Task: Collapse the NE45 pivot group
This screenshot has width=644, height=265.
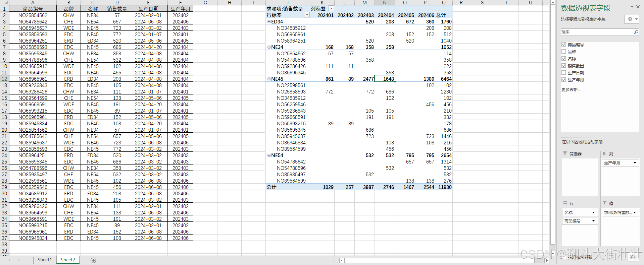Action: tap(269, 79)
